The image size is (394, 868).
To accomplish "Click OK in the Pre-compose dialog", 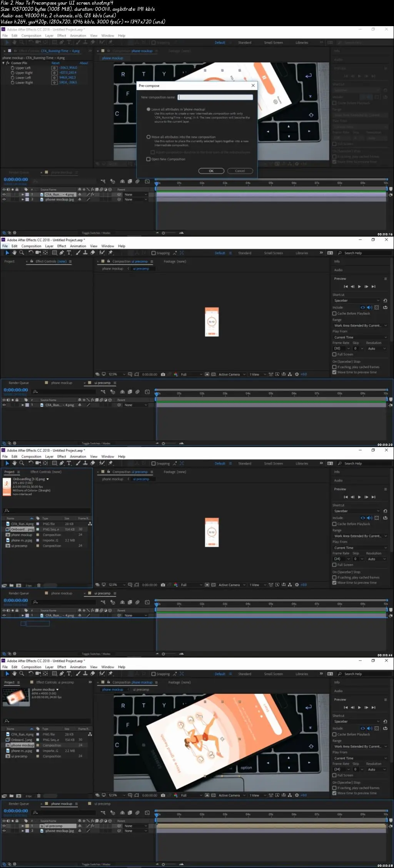I will click(211, 171).
